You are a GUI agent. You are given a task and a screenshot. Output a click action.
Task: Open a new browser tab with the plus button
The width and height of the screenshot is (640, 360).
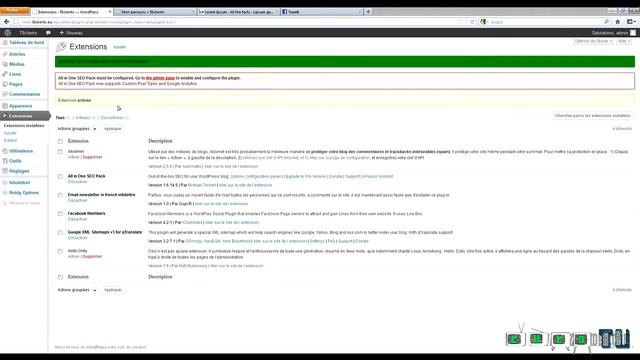click(368, 12)
